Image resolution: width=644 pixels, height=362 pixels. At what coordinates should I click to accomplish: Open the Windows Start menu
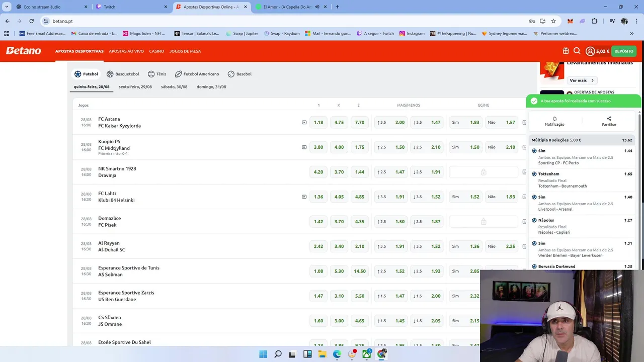(263, 354)
